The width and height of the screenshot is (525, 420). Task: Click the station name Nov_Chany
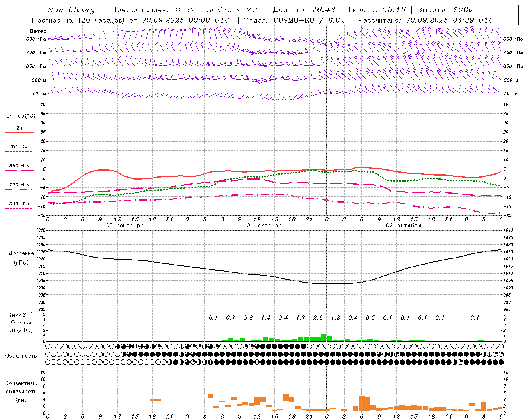click(71, 10)
